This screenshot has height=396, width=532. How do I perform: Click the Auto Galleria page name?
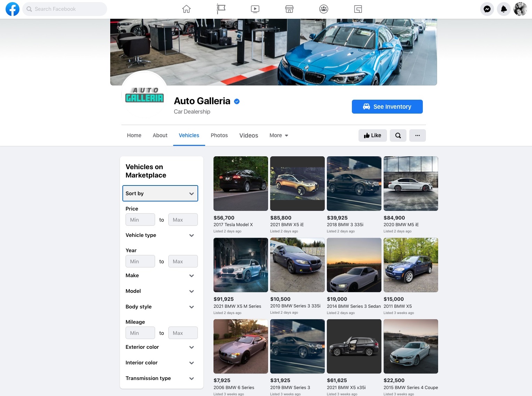tap(202, 101)
